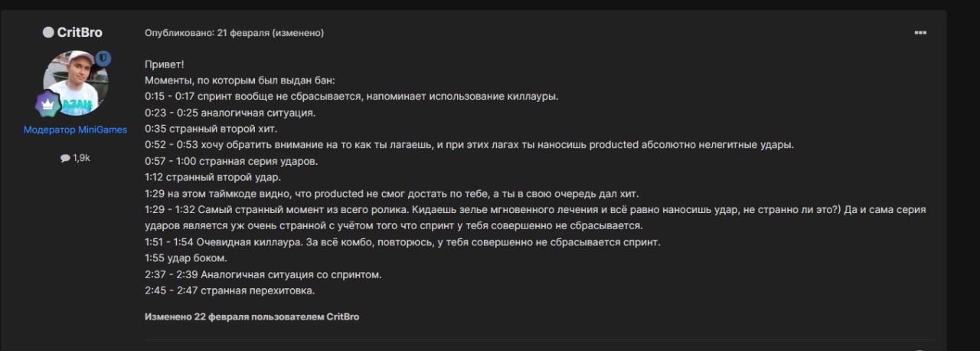Click the 2:45 - 2:47 странная перехитовка line
Viewport: 980px width, 351px height.
pyautogui.click(x=230, y=290)
